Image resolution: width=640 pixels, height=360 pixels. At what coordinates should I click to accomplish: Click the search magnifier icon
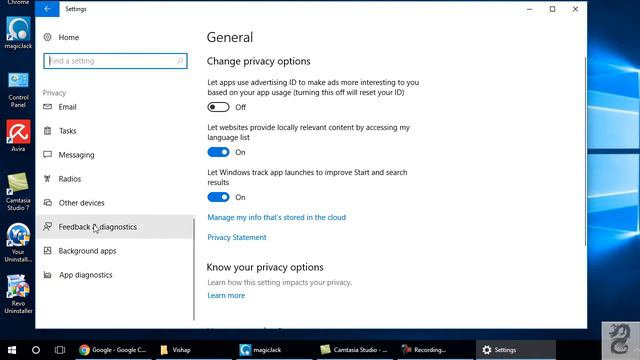tap(180, 61)
